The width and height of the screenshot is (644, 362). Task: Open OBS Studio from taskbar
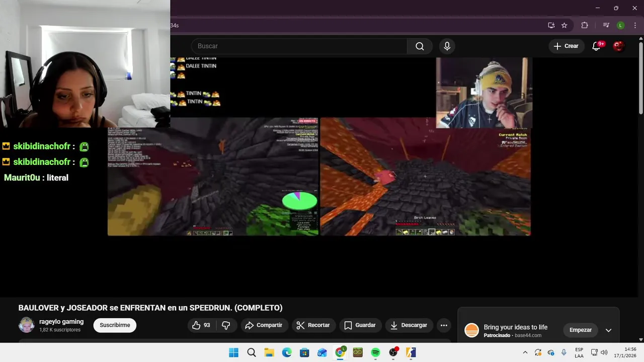pos(393,352)
